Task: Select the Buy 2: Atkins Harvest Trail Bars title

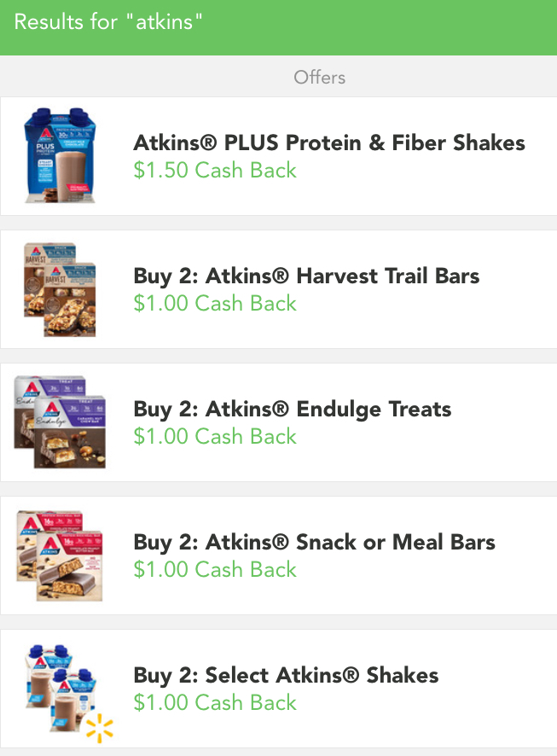Action: [306, 276]
